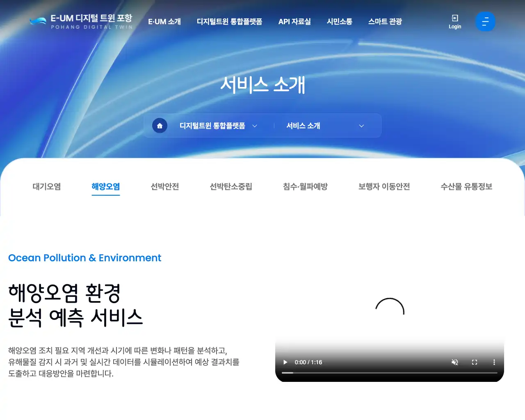Switch to 수산물 유통정보 tab
Image resolution: width=525 pixels, height=420 pixels.
point(466,187)
